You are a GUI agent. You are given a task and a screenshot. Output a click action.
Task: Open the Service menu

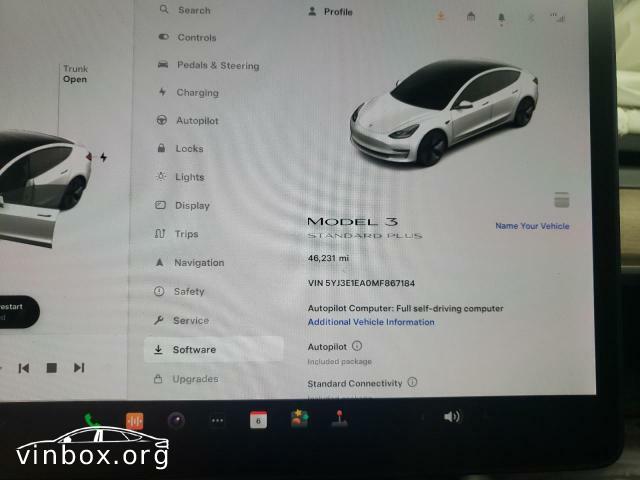pos(181,320)
